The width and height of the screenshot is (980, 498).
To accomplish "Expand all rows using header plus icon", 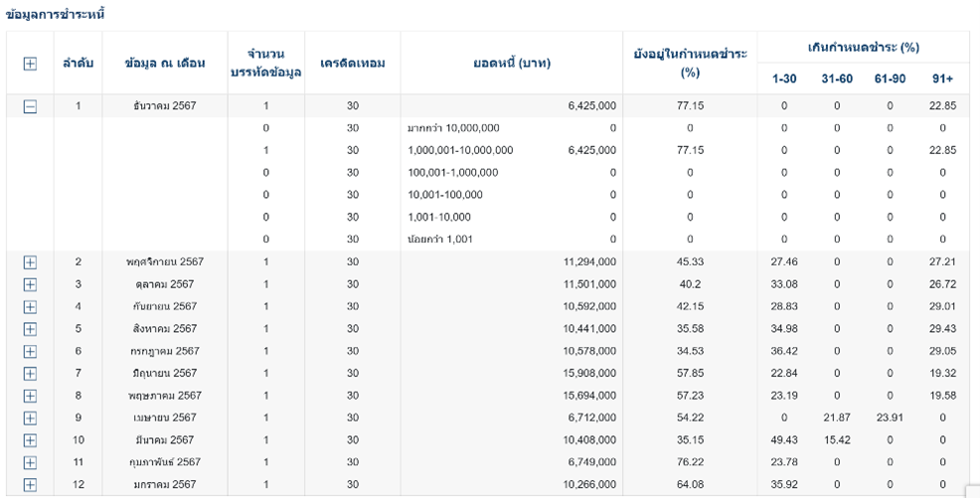I will (x=30, y=64).
